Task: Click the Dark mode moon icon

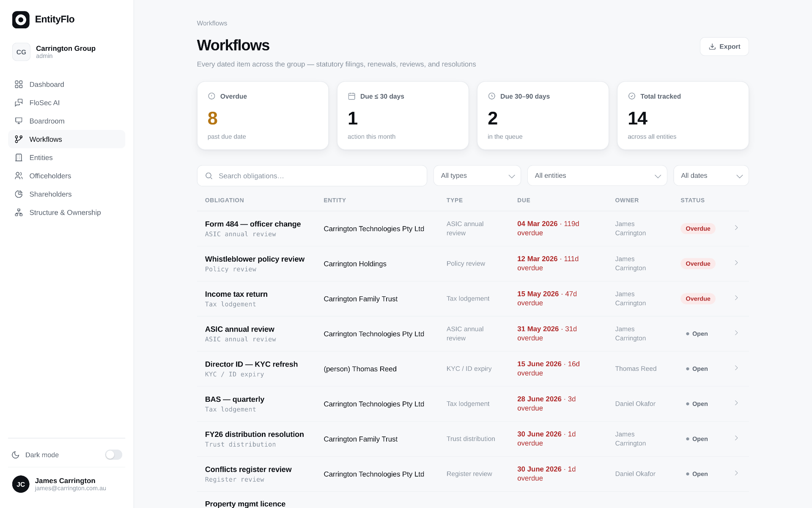Action: click(16, 455)
